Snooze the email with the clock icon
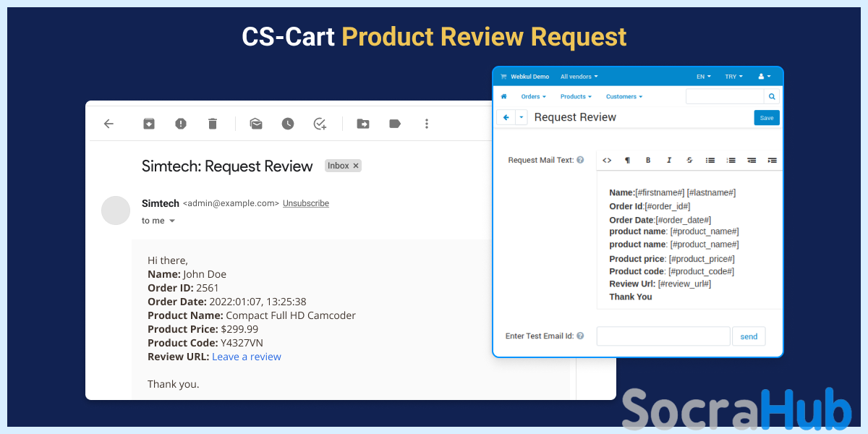868x434 pixels. tap(288, 124)
